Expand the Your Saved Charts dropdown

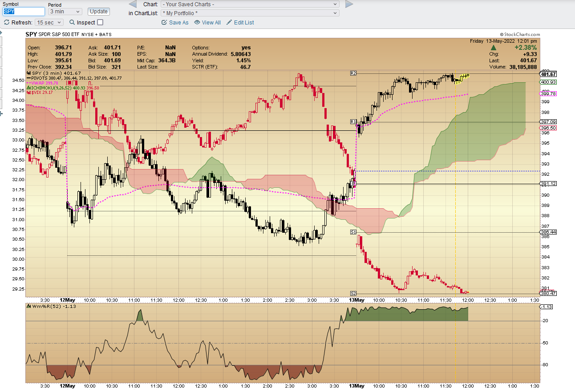(250, 4)
